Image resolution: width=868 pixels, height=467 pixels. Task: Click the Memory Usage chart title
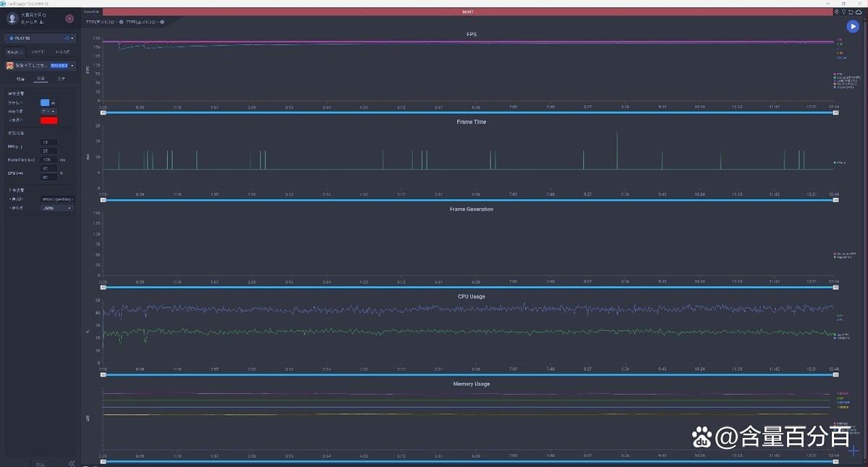pyautogui.click(x=472, y=384)
